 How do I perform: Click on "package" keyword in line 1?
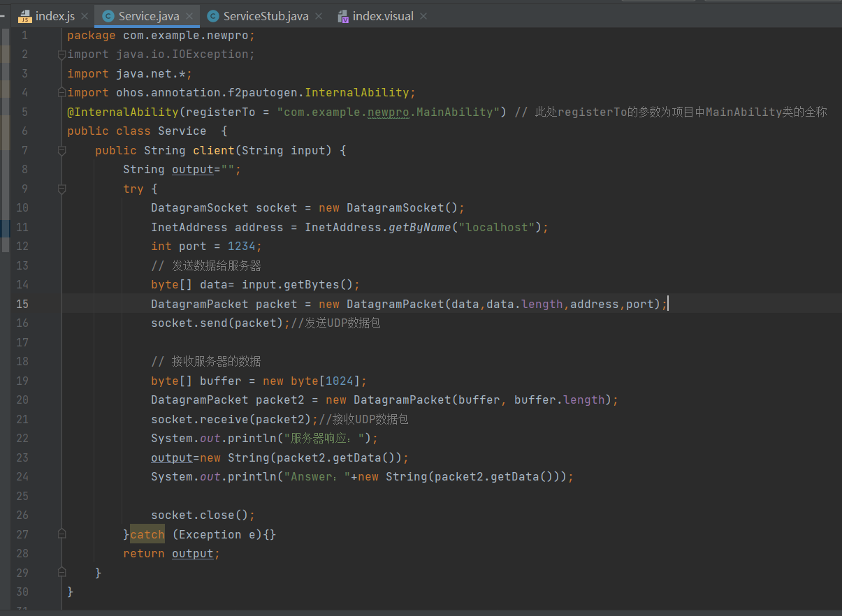92,35
